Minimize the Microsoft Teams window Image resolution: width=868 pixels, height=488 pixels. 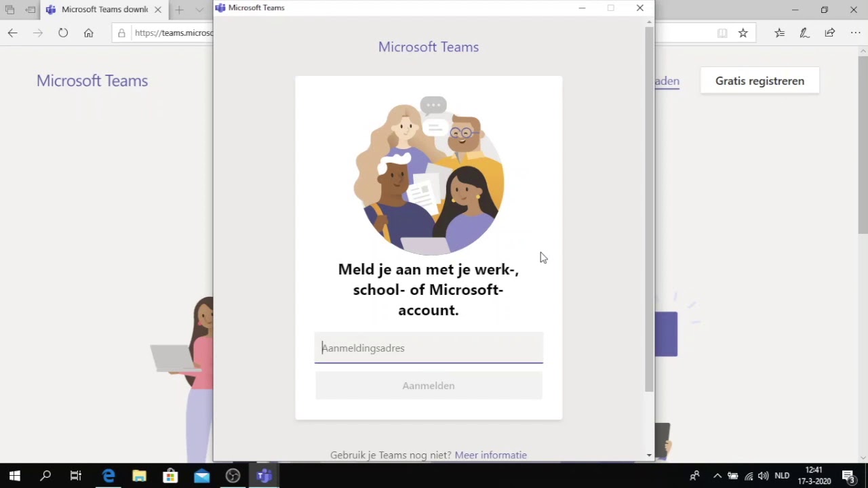tap(582, 8)
